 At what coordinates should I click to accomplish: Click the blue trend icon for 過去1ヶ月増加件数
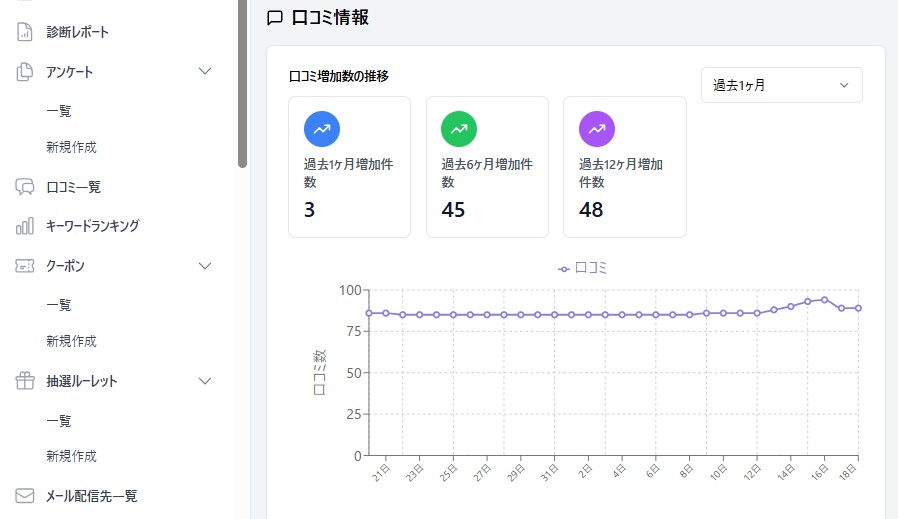tap(321, 129)
